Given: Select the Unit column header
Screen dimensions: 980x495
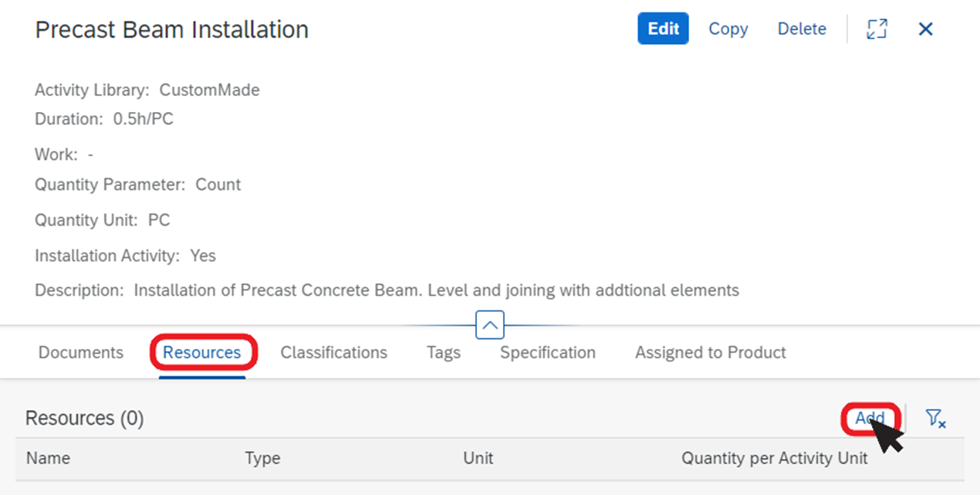Looking at the screenshot, I should tap(478, 459).
